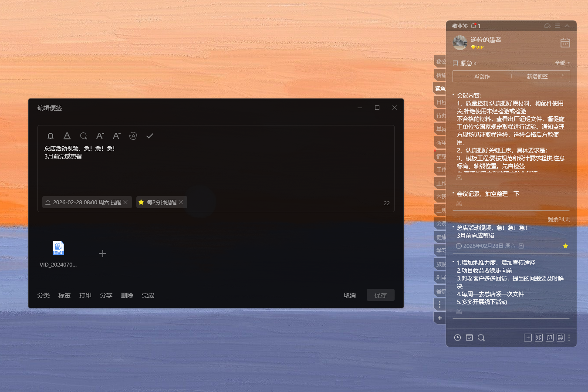This screenshot has height=392, width=588.
Task: Open the three-dot more categories menu in sidebar
Action: point(439,304)
